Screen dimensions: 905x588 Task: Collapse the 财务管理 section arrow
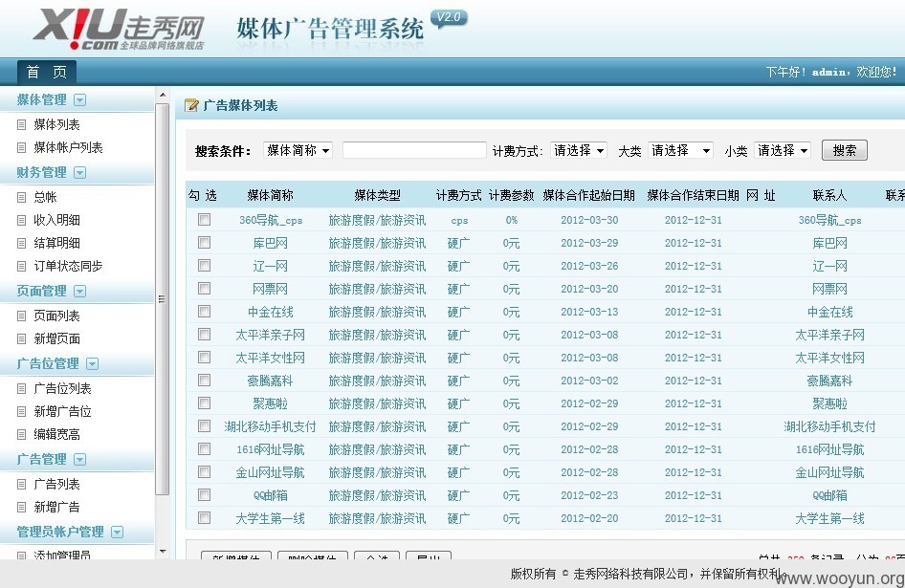coord(80,172)
